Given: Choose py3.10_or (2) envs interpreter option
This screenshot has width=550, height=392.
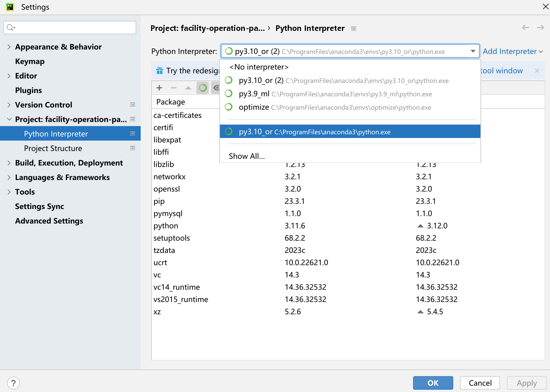Looking at the screenshot, I should (350, 80).
